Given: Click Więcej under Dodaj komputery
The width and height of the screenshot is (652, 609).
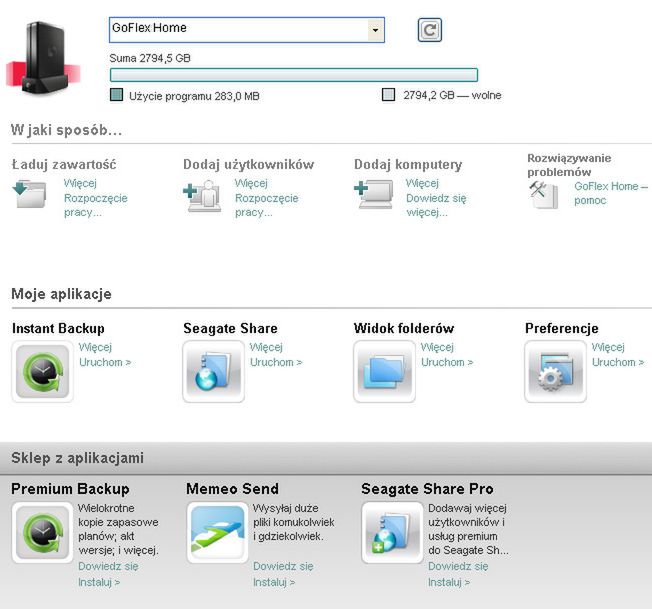Looking at the screenshot, I should [x=422, y=183].
